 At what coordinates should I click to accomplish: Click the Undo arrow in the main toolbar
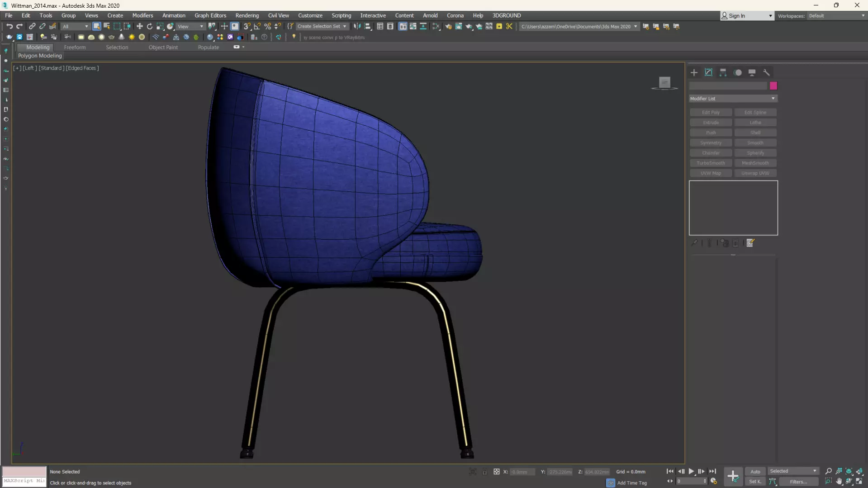click(x=9, y=26)
